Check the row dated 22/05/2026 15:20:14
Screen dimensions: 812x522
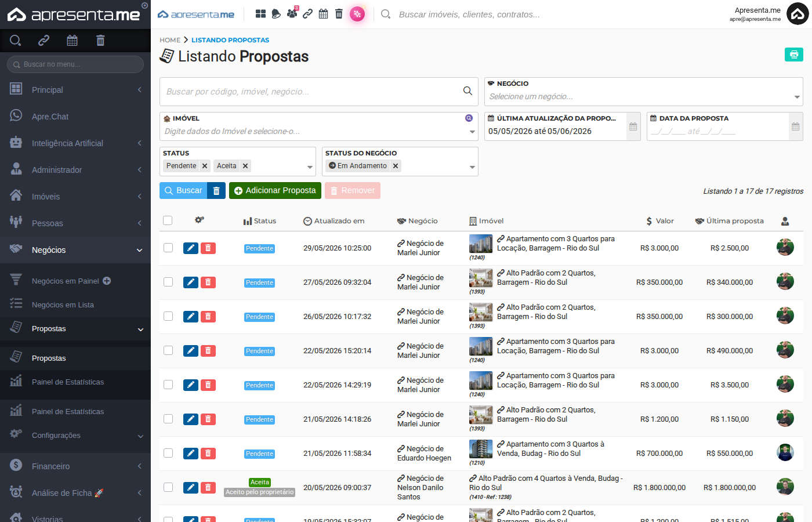168,350
